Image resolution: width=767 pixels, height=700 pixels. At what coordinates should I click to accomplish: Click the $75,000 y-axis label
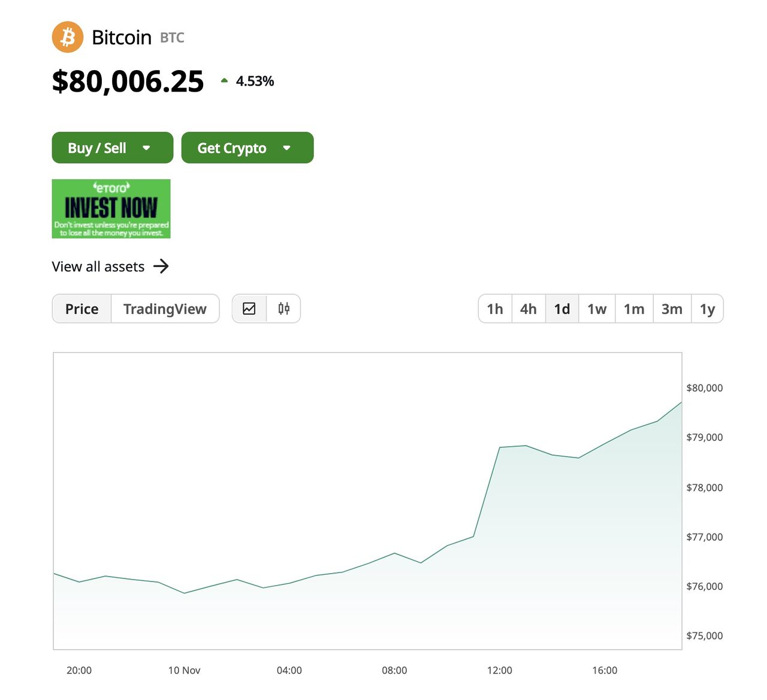click(x=705, y=635)
